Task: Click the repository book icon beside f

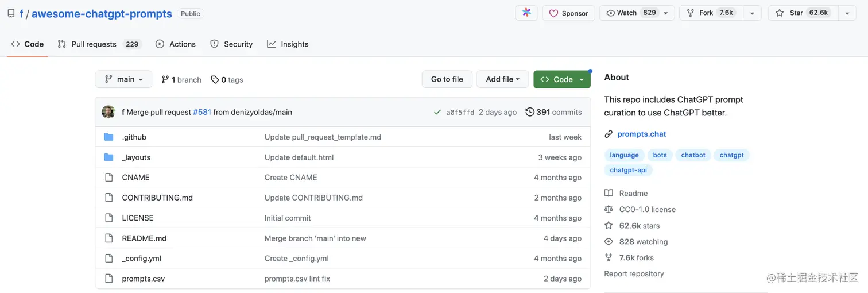Action: tap(11, 13)
